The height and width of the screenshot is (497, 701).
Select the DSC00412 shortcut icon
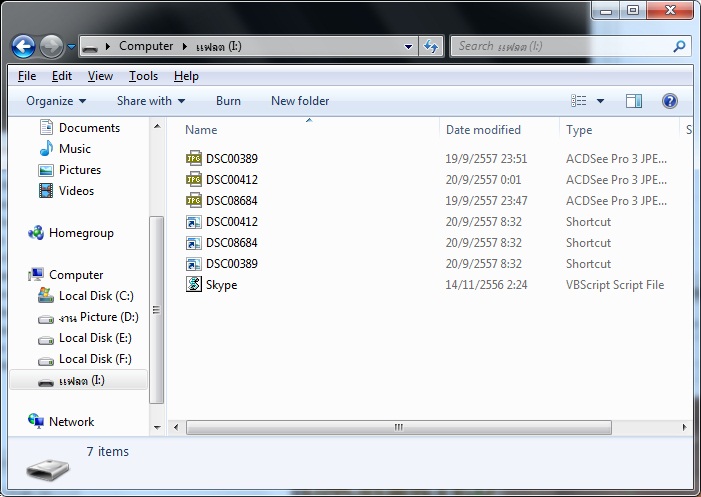point(194,221)
